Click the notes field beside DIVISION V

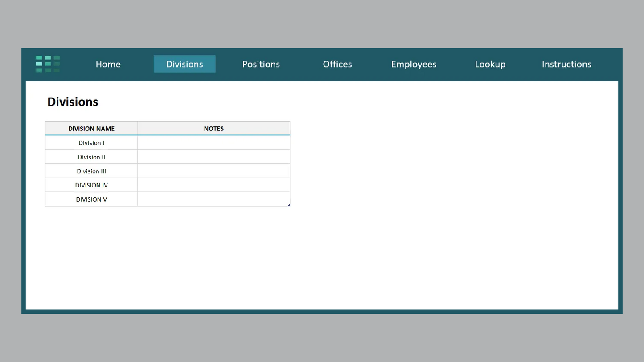213,199
